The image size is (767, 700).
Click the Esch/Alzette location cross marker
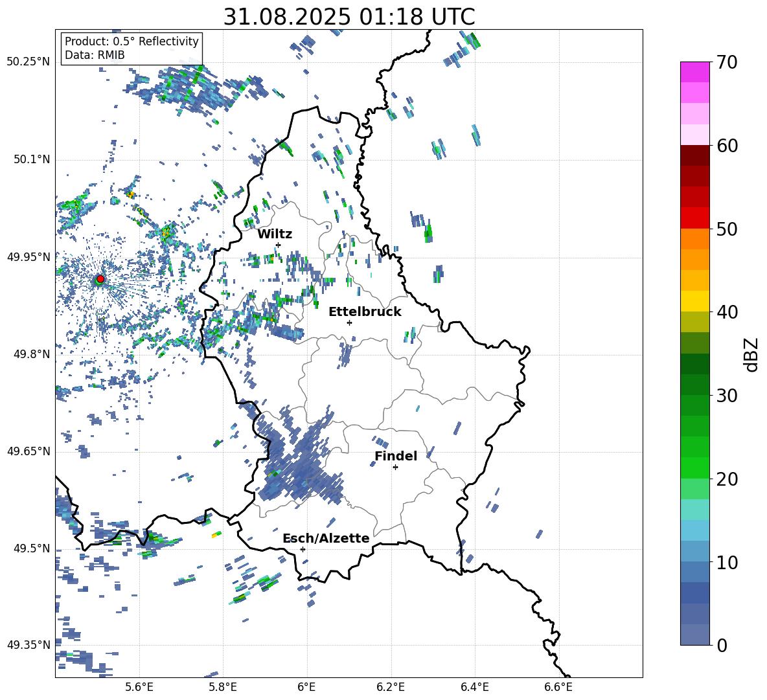pyautogui.click(x=303, y=549)
